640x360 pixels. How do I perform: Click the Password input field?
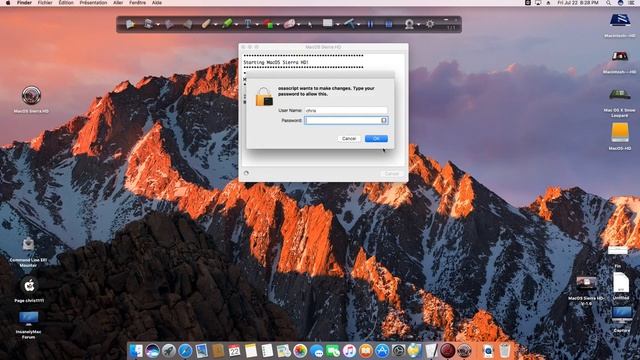346,120
